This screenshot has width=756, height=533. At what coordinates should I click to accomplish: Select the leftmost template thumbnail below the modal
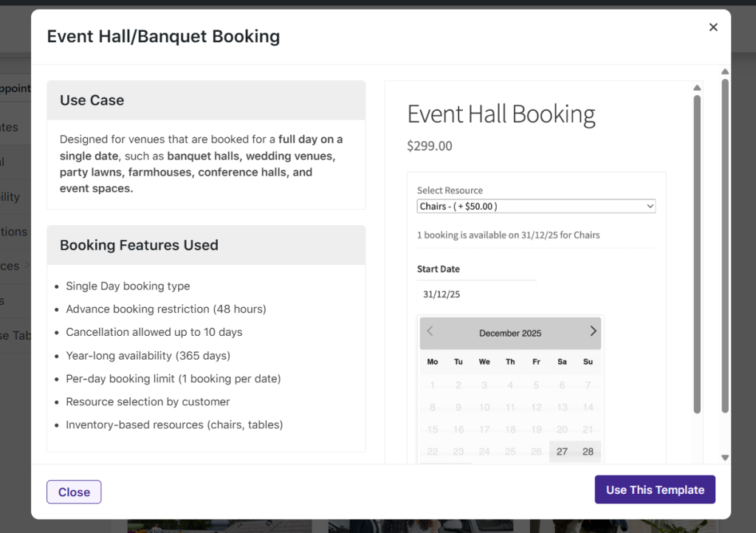click(219, 528)
